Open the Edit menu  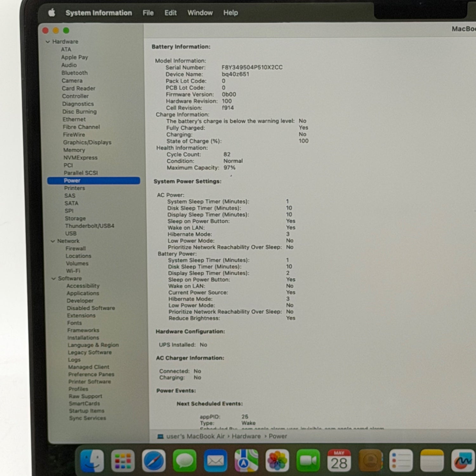click(170, 13)
